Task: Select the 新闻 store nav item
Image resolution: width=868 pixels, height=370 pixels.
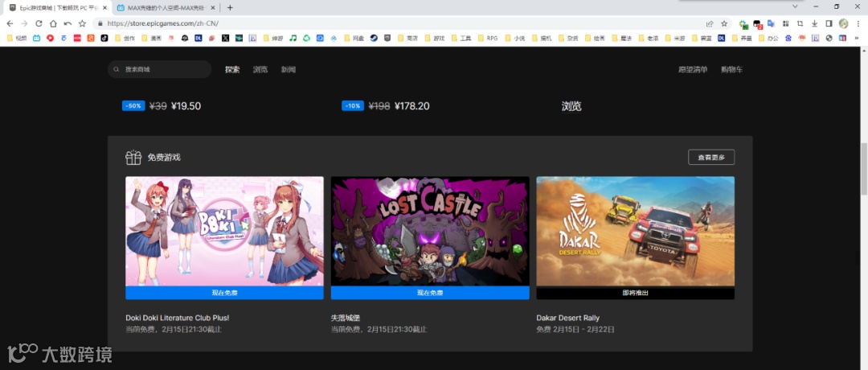Action: click(x=289, y=69)
